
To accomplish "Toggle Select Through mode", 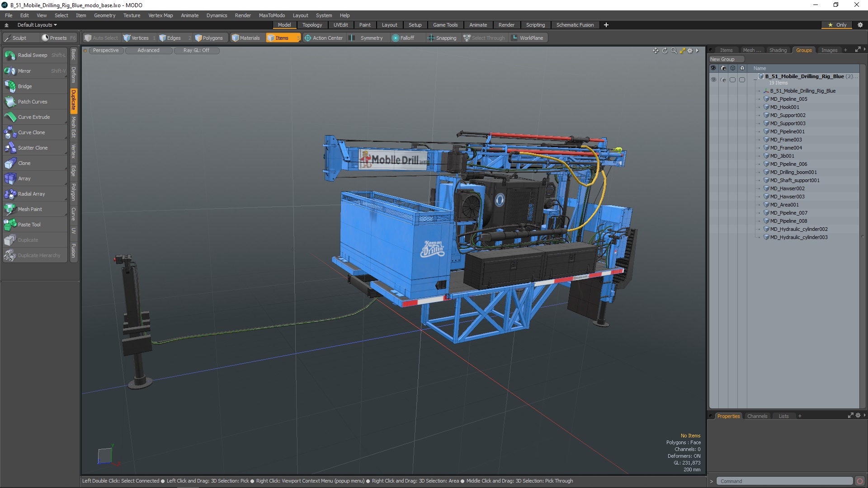I will pos(484,38).
